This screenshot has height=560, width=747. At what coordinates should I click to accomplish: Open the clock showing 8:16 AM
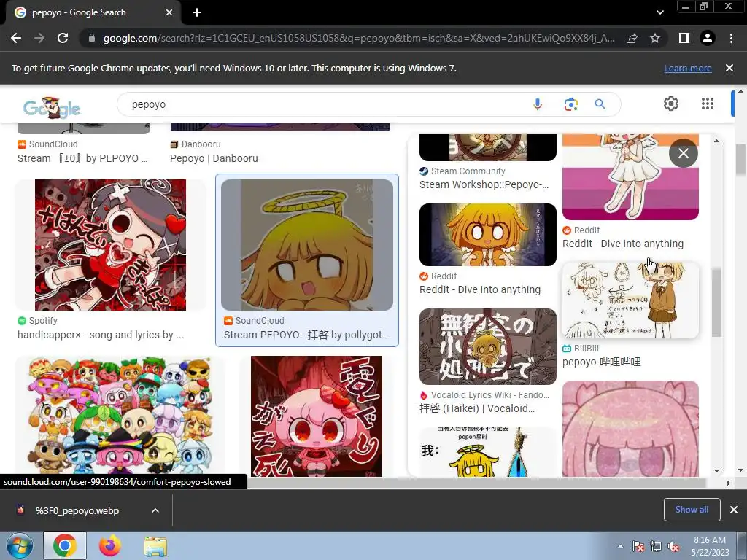tap(710, 546)
